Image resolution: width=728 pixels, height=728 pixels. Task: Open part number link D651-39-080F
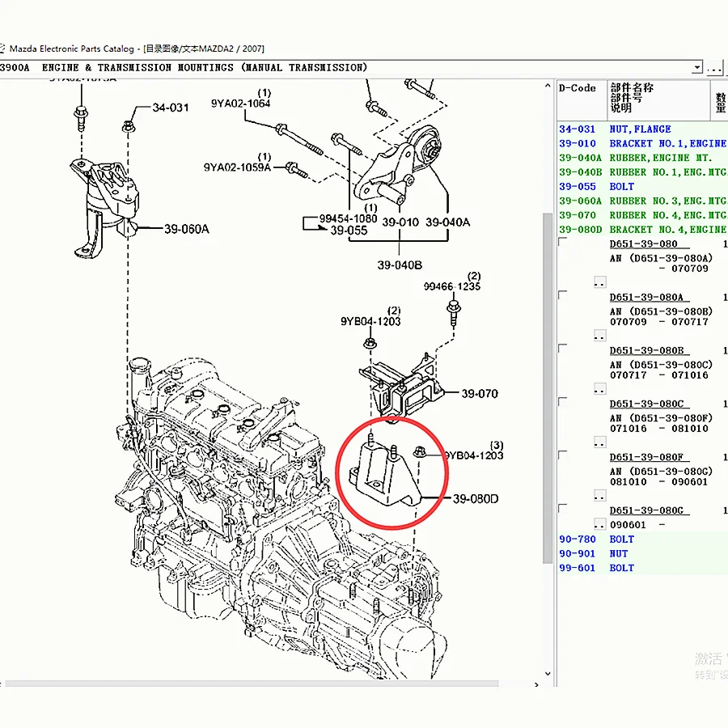pos(647,457)
